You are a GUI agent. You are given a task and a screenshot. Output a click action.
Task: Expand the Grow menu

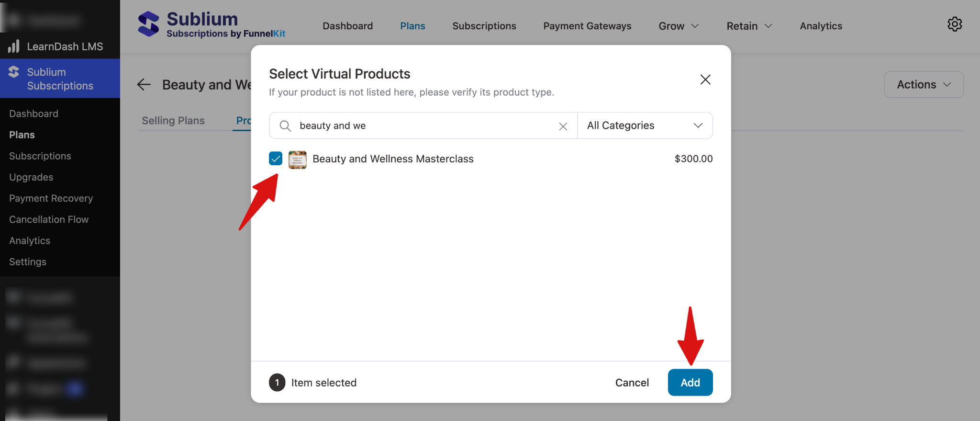coord(679,26)
